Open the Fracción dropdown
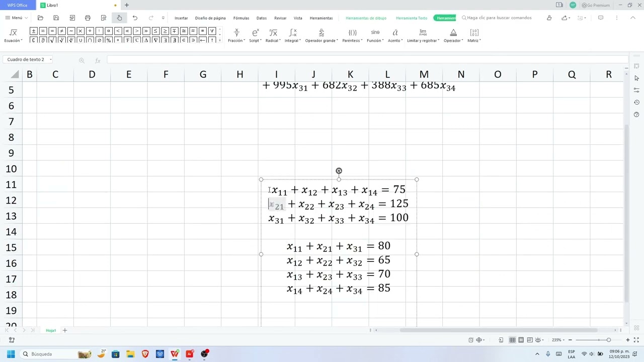The width and height of the screenshot is (644, 362). click(x=236, y=36)
